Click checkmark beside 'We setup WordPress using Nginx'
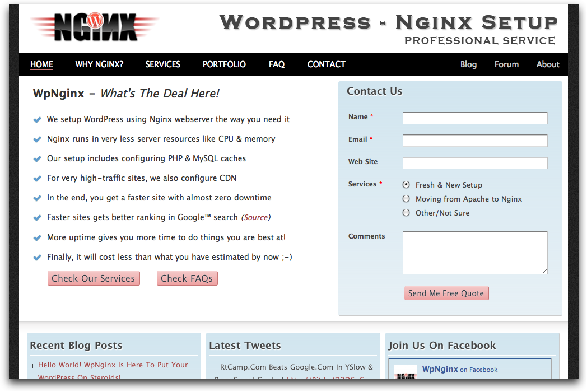The image size is (587, 392). click(x=37, y=120)
